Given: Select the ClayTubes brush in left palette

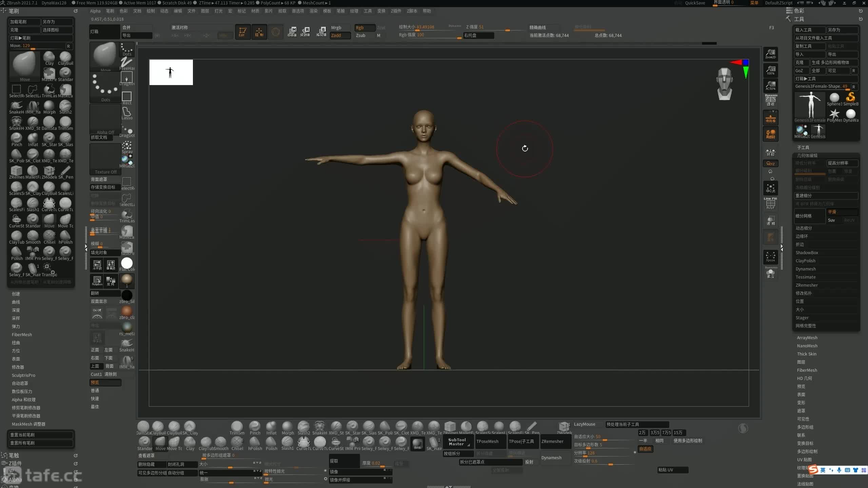Looking at the screenshot, I should [16, 237].
